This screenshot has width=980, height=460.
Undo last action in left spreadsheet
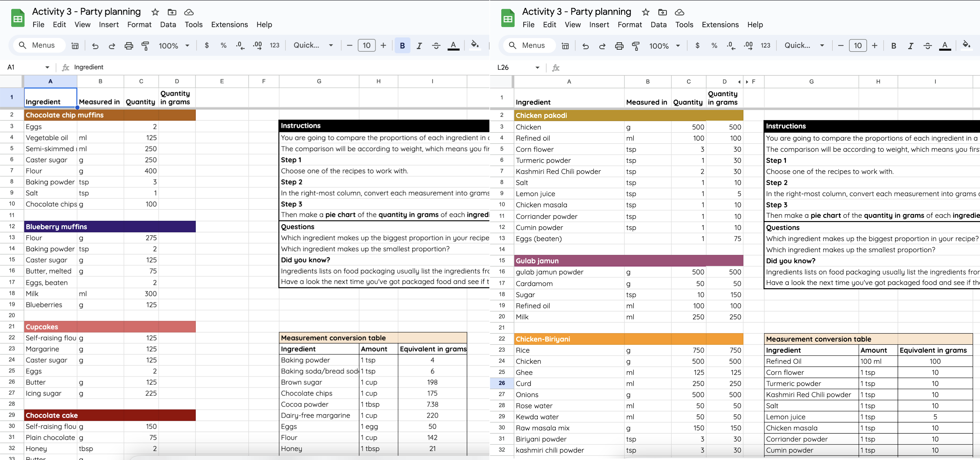tap(95, 46)
